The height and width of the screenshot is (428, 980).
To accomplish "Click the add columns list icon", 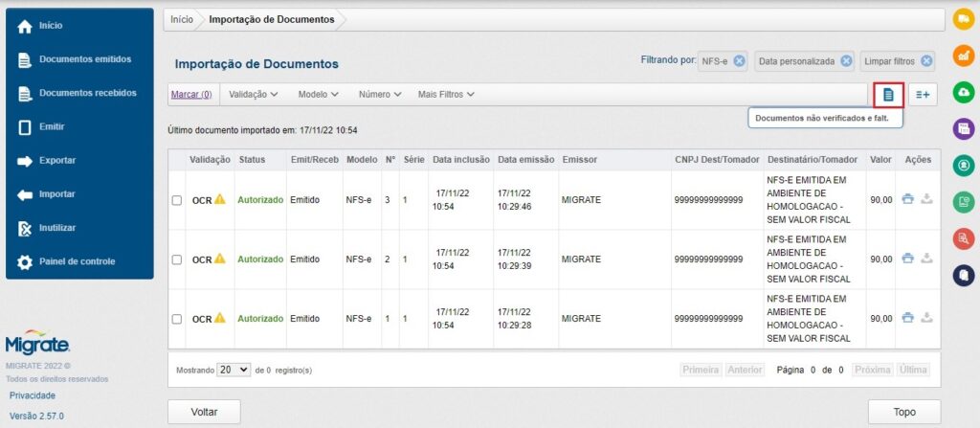I will [923, 94].
